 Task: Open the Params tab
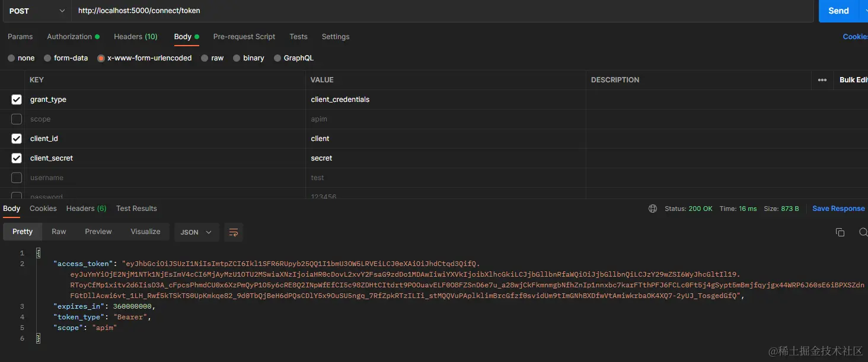(x=20, y=37)
